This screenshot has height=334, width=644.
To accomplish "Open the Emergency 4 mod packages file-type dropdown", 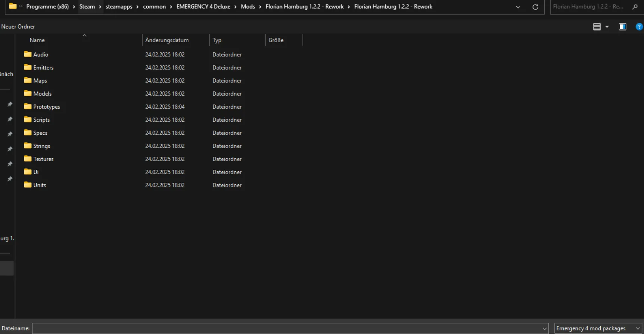I will [x=597, y=328].
